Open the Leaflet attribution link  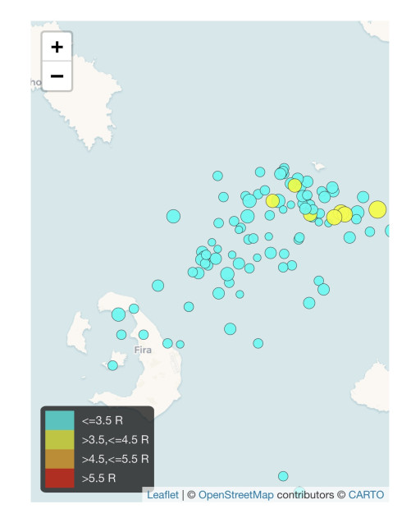pos(163,495)
